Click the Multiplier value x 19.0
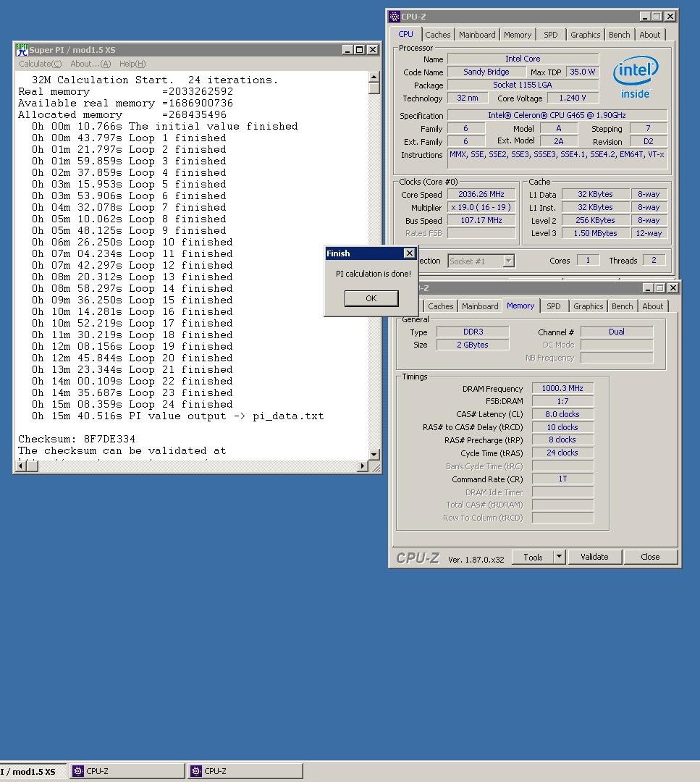This screenshot has width=700, height=782. coord(481,208)
